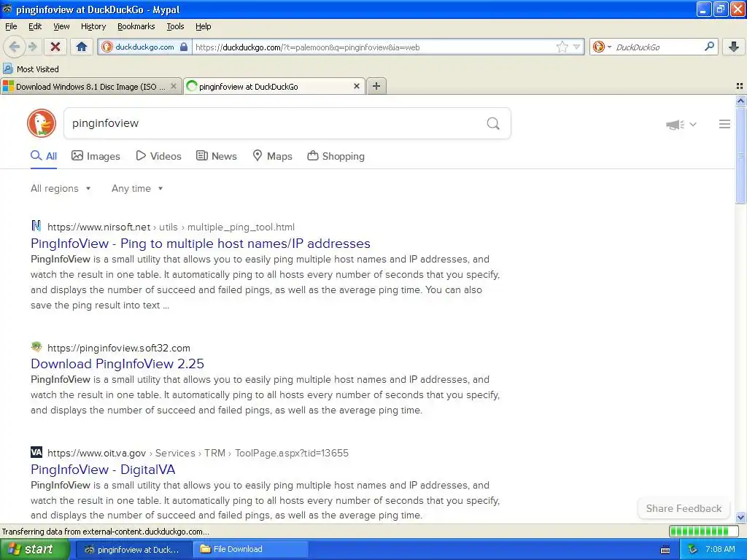The width and height of the screenshot is (747, 560).
Task: Click the DuckDuckGo duck logo
Action: (42, 123)
